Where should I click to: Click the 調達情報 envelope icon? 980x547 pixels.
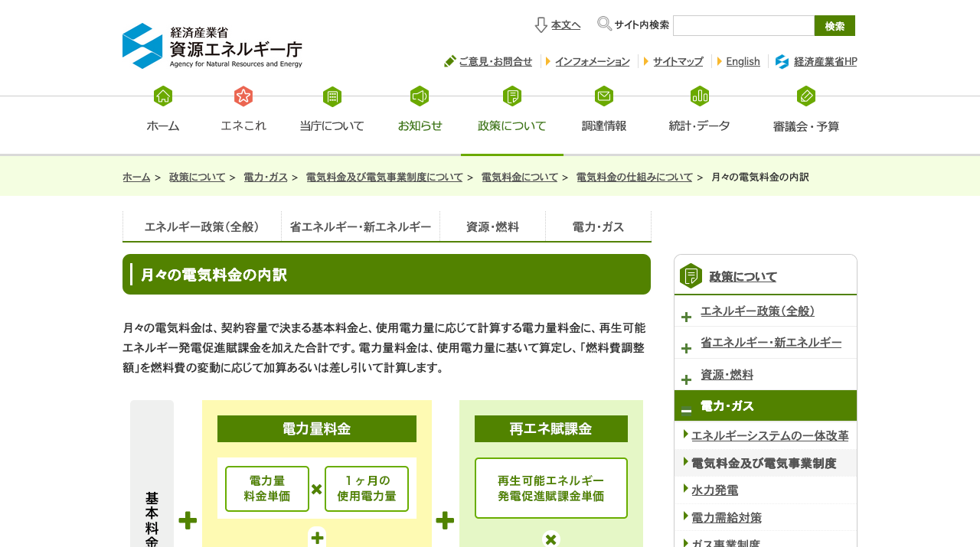pos(603,96)
